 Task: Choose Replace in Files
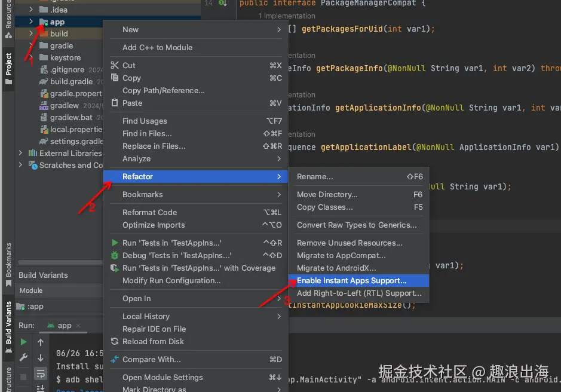(195, 146)
